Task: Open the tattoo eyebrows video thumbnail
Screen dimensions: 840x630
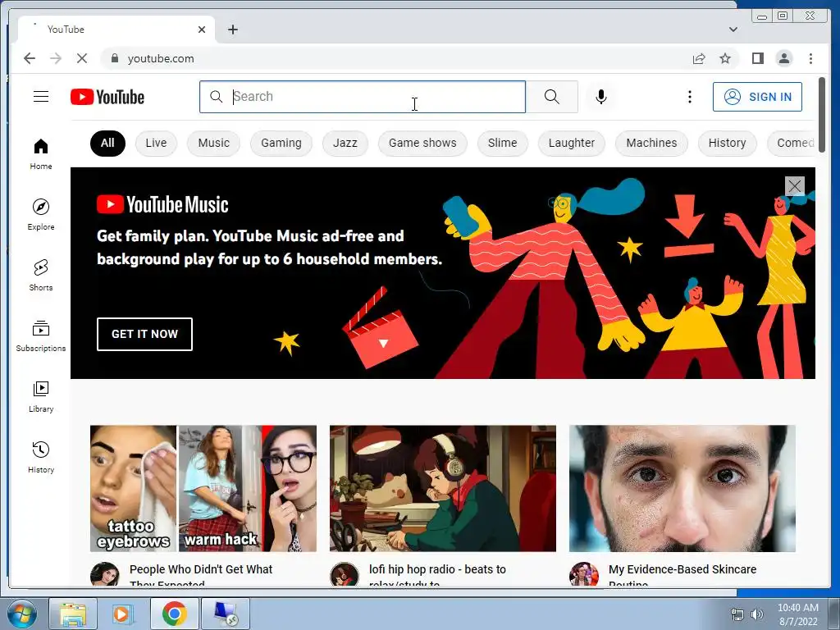Action: pyautogui.click(x=203, y=489)
